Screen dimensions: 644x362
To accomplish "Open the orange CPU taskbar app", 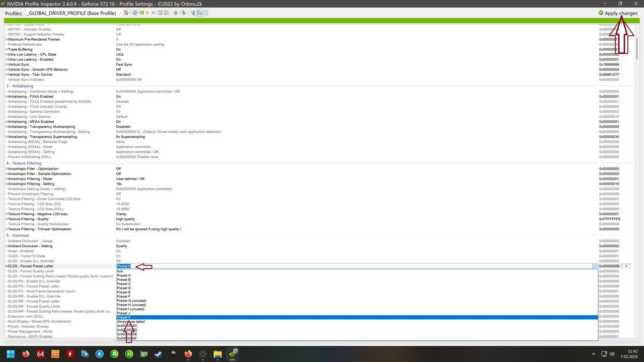I will 55,354.
